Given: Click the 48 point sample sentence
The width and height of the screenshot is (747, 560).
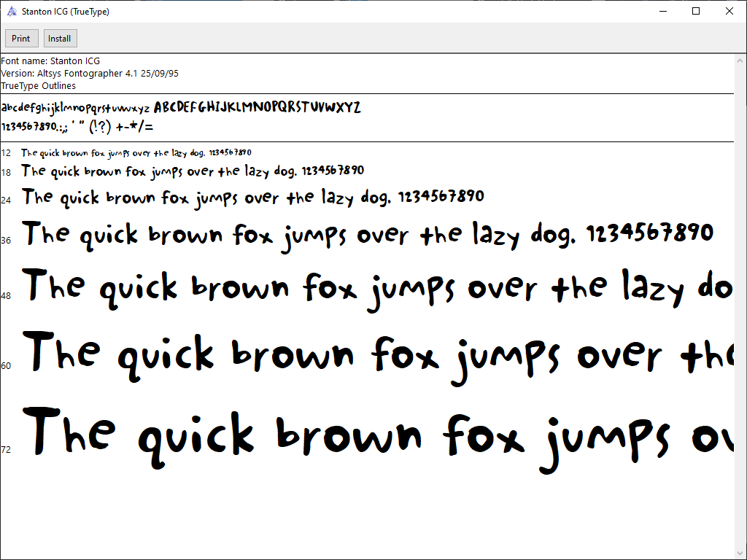Looking at the screenshot, I should (x=378, y=287).
